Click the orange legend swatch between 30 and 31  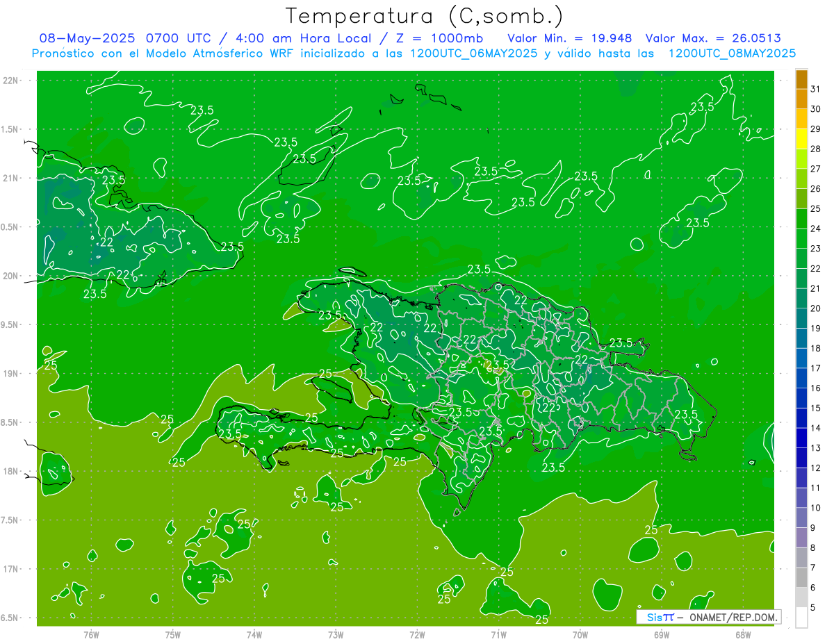(x=801, y=99)
